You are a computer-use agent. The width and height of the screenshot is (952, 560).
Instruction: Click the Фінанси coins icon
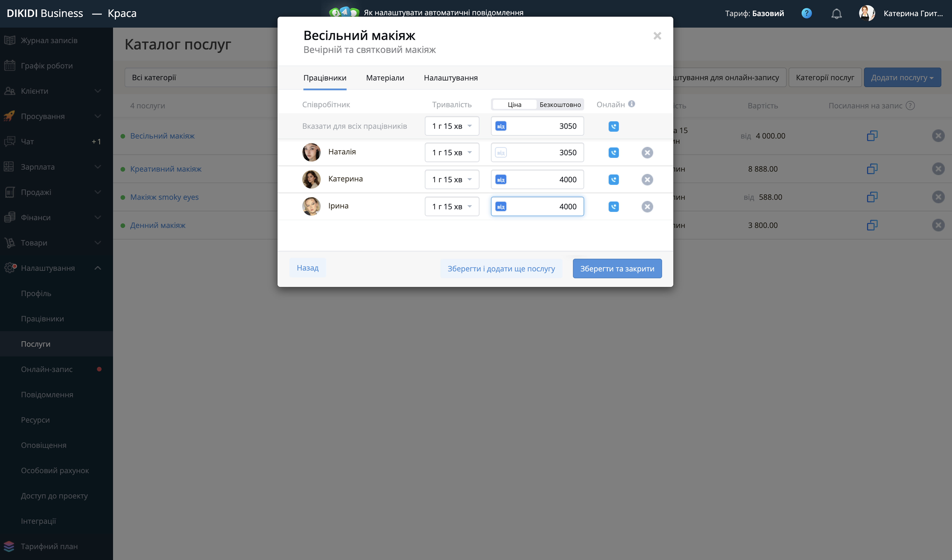[9, 217]
